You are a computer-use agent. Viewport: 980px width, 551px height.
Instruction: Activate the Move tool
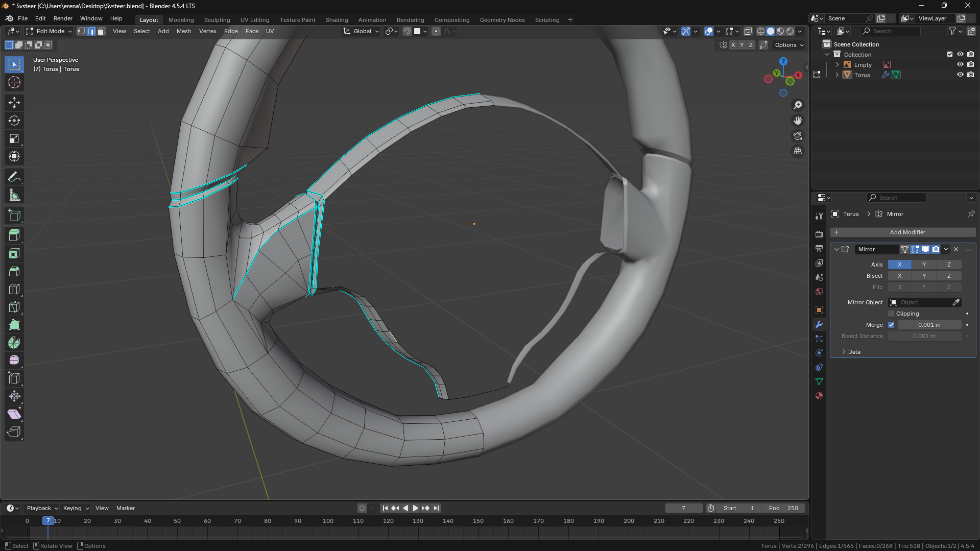[14, 103]
